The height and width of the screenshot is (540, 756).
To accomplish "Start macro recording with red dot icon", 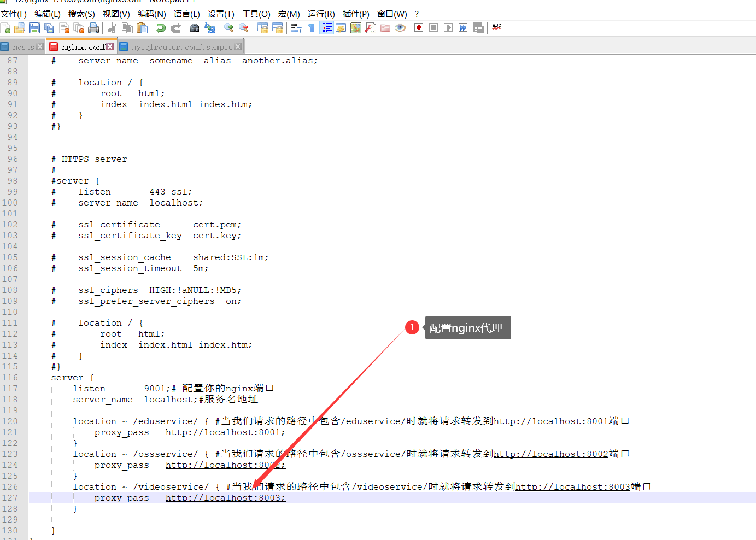I will tap(419, 28).
